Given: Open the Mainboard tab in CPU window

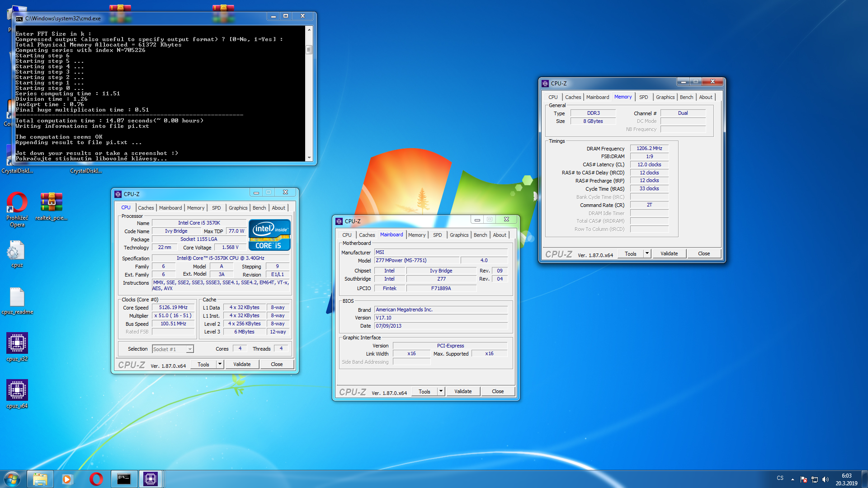Looking at the screenshot, I should tap(170, 208).
